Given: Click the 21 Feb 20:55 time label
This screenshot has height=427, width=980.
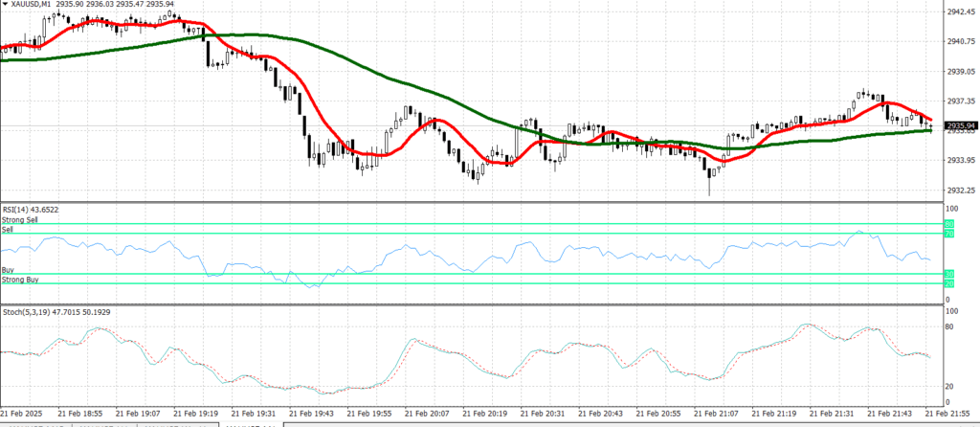Looking at the screenshot, I should coord(657,414).
